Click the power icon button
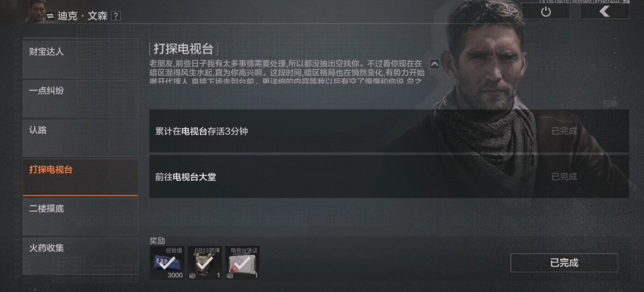Viewport: 644px width, 292px height. click(x=546, y=12)
